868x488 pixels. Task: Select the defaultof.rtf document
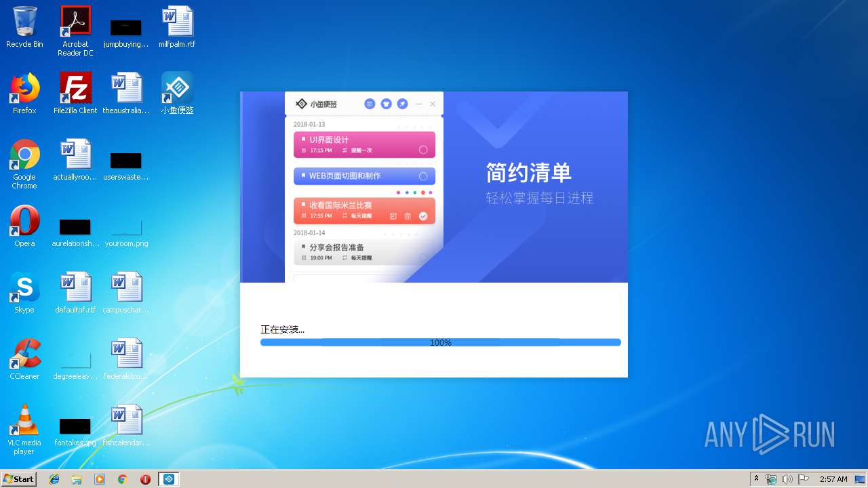(x=75, y=293)
